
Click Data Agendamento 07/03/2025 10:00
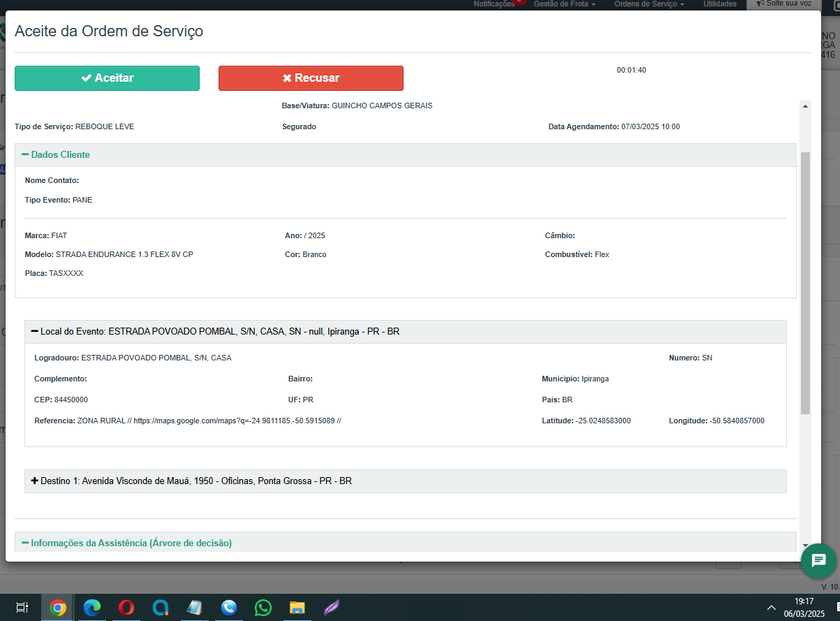point(614,127)
